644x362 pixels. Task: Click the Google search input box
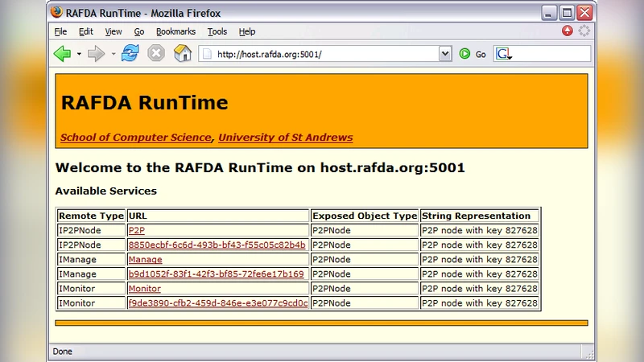[551, 54]
